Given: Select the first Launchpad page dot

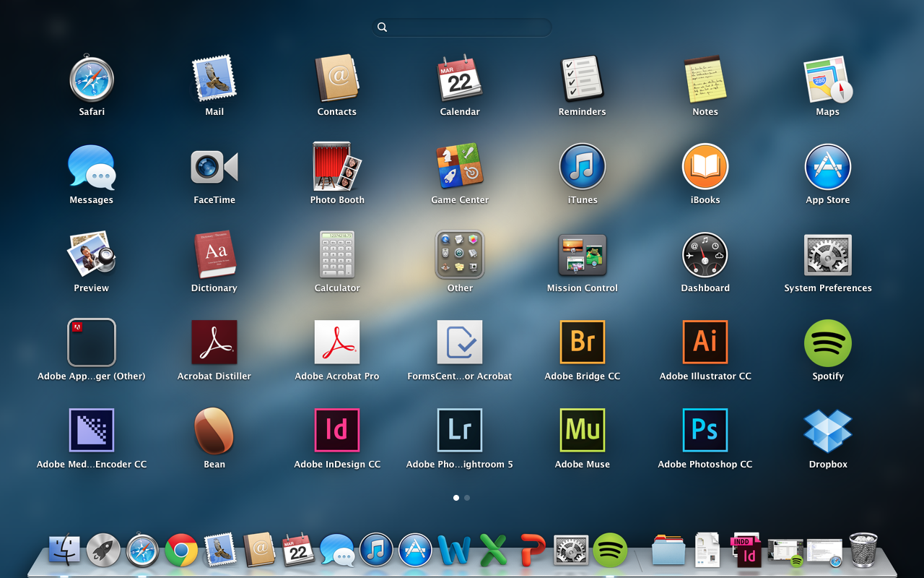Looking at the screenshot, I should [x=456, y=498].
